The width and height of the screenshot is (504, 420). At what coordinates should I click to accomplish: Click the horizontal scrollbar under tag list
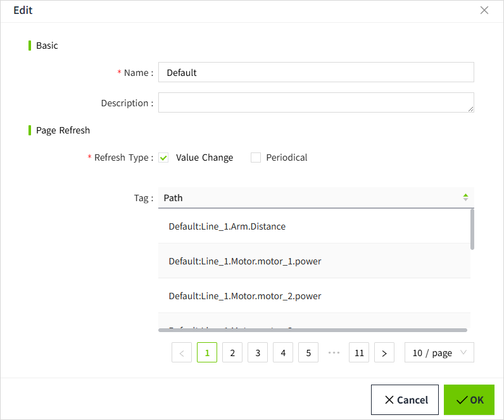313,330
